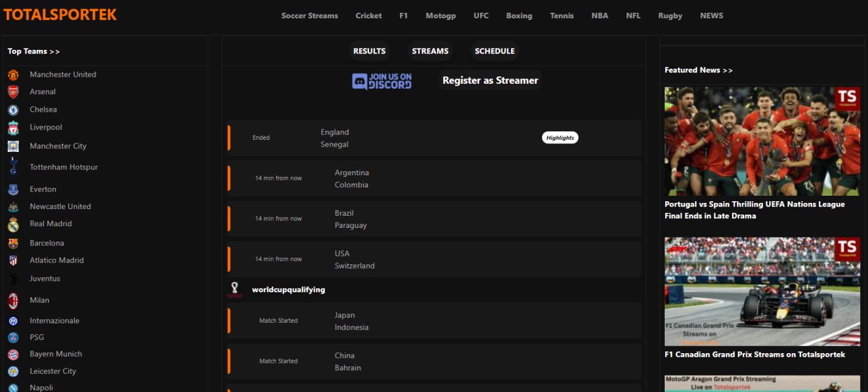Switch to the SCHEDULE tab
The width and height of the screenshot is (868, 392).
click(494, 52)
